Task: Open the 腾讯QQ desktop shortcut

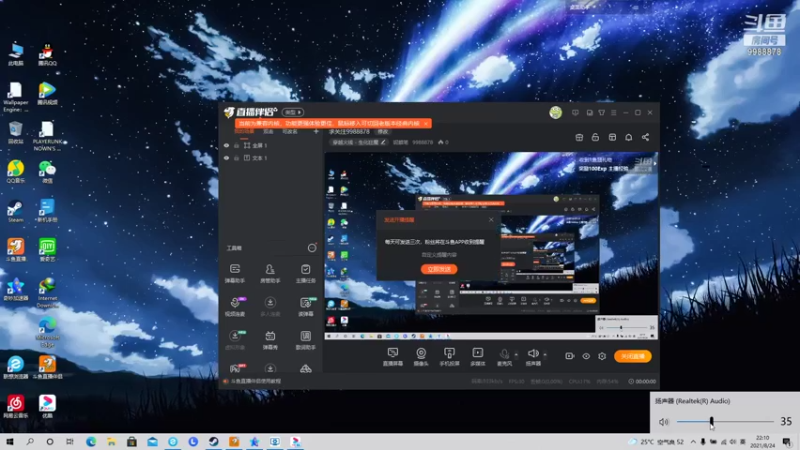Action: click(47, 55)
